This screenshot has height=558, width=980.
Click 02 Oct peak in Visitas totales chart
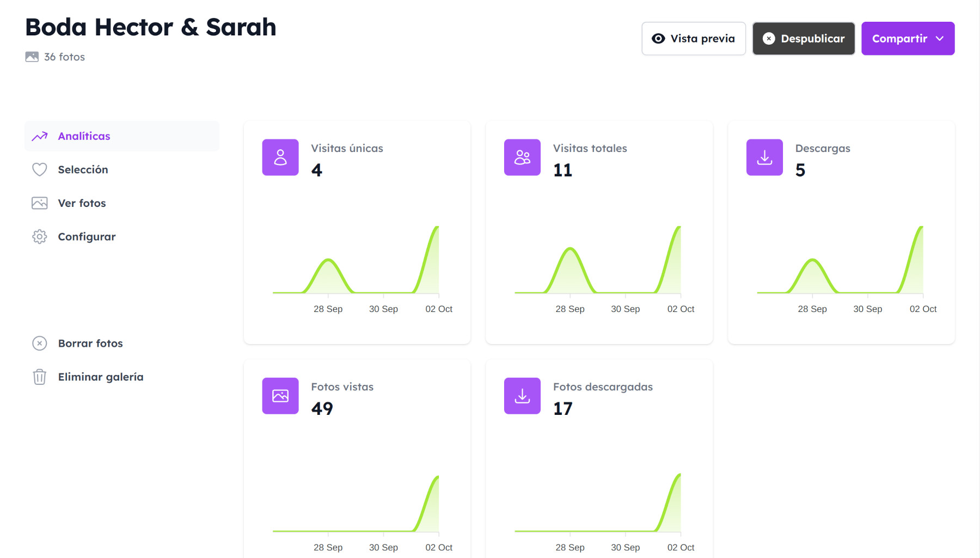(x=679, y=228)
